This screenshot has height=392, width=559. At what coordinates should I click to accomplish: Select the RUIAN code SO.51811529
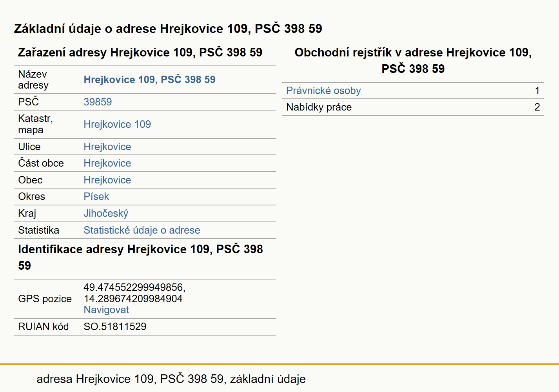pos(115,327)
